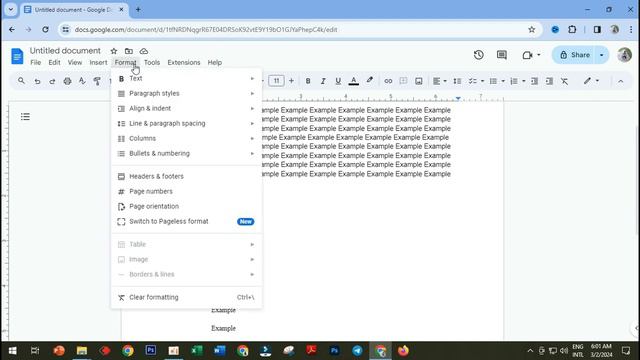Click the Redo icon
The height and width of the screenshot is (360, 640).
52,81
